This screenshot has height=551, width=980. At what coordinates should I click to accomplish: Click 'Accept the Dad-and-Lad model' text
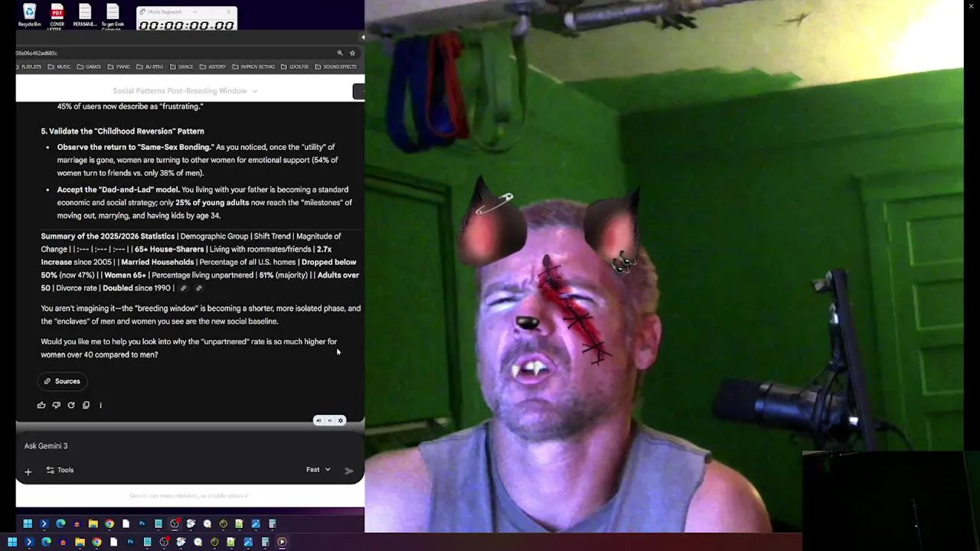pos(118,190)
